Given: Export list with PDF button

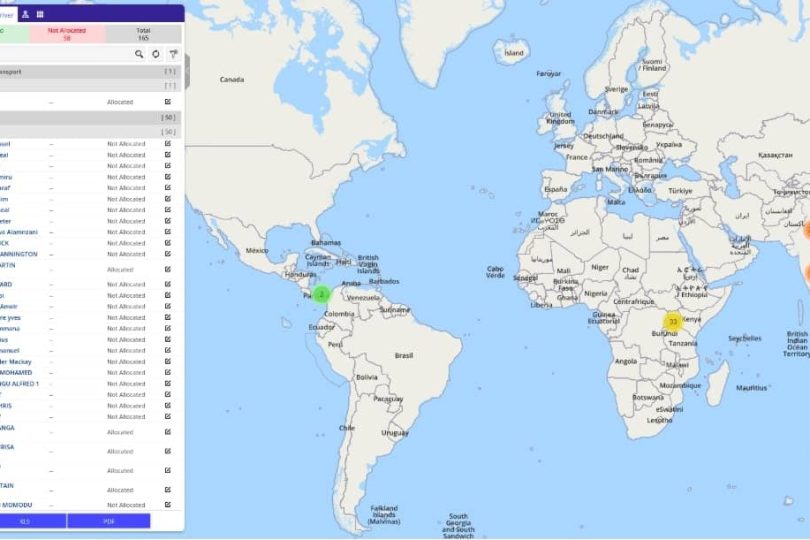Looking at the screenshot, I should pyautogui.click(x=108, y=521).
